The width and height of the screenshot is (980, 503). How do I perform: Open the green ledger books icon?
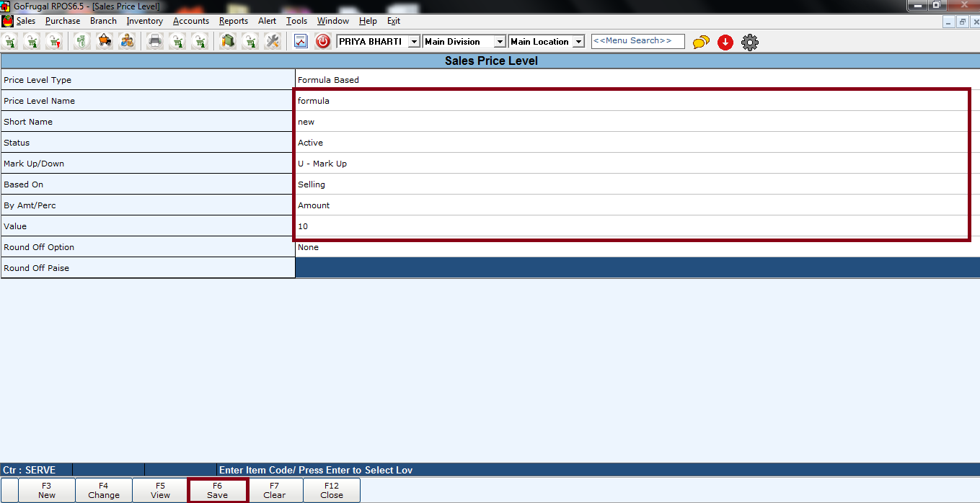point(228,41)
